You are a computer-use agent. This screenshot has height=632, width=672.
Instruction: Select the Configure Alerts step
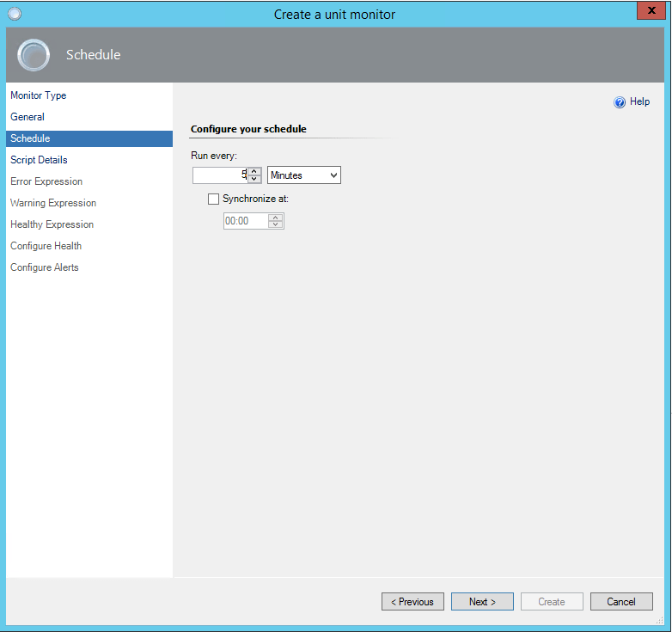[x=45, y=267]
